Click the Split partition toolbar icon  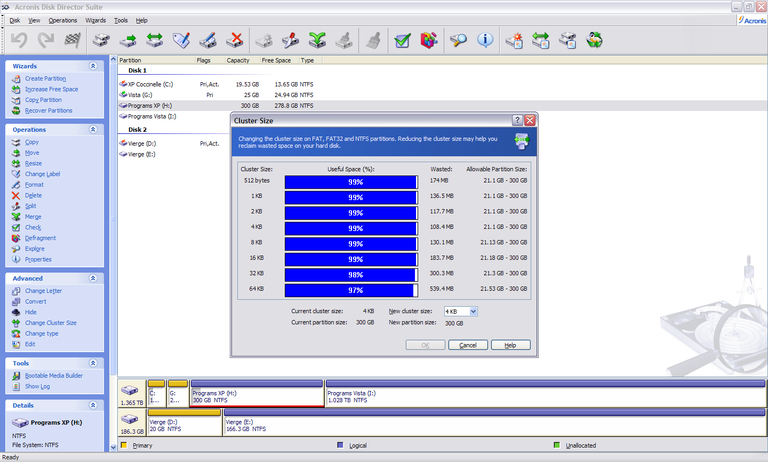coord(290,40)
